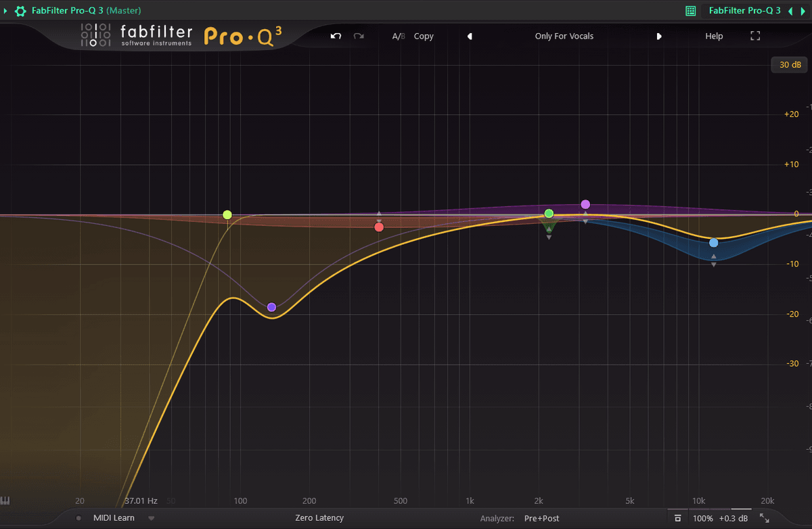Select next wrapper preset with green right arrow
This screenshot has width=812, height=529.
pos(803,11)
